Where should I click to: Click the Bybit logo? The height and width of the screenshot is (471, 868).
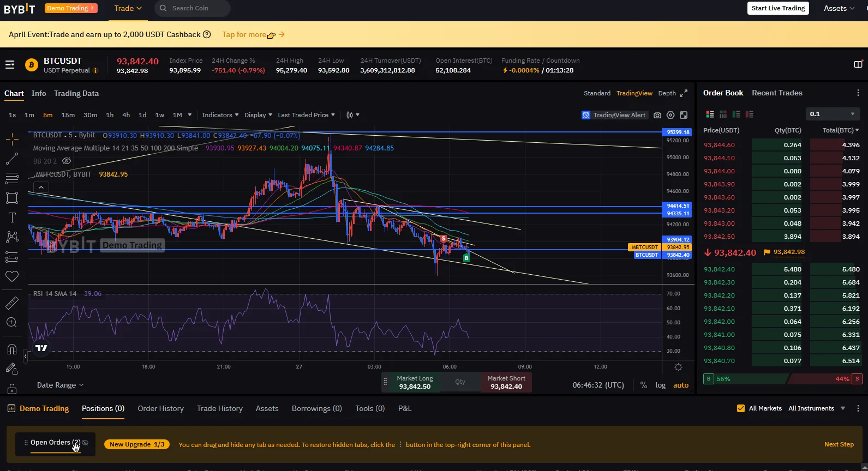pyautogui.click(x=20, y=9)
